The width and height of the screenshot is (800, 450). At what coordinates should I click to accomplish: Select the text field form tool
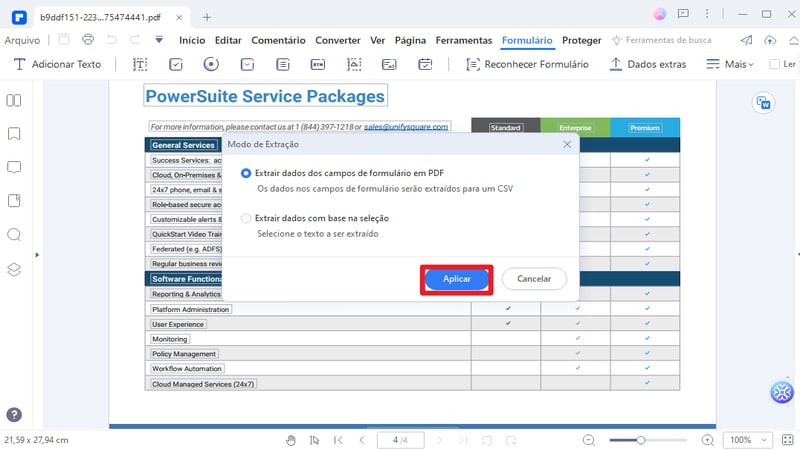click(x=140, y=64)
